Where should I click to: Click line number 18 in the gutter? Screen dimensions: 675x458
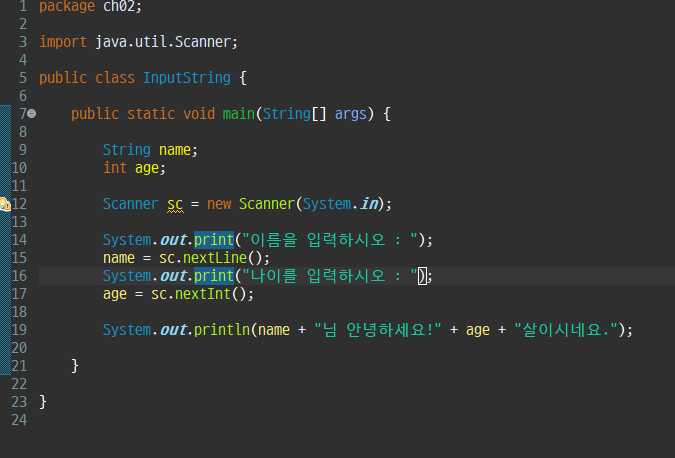19,312
